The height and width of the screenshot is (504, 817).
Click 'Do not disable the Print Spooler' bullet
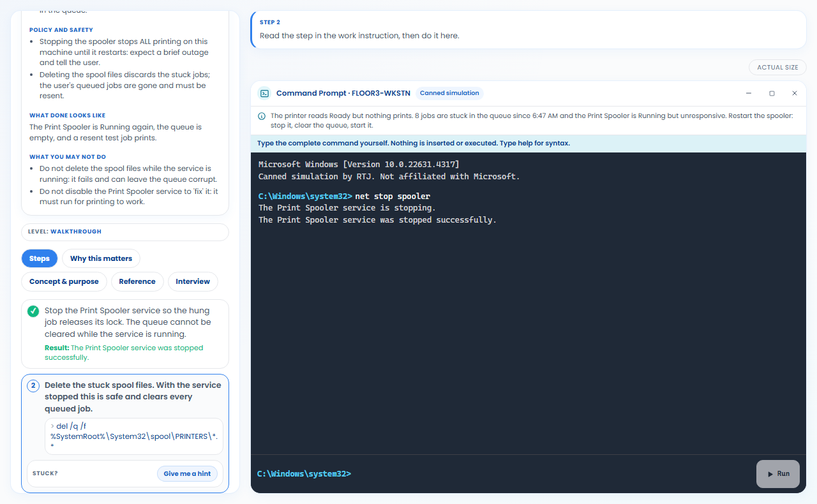(128, 196)
